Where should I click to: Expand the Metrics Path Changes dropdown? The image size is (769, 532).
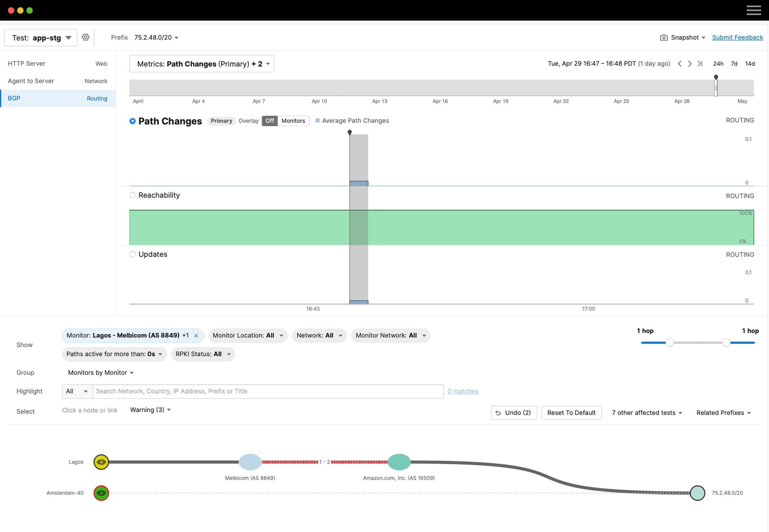[x=201, y=64]
